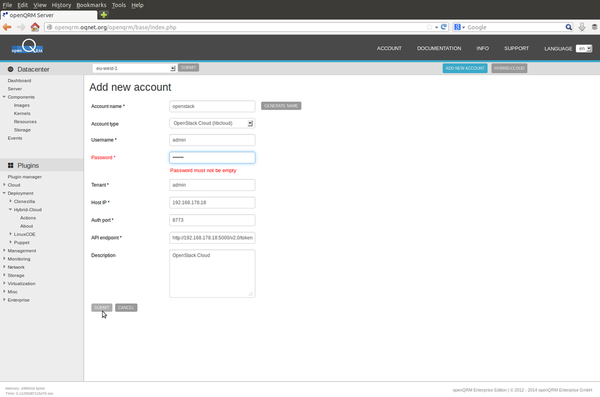The width and height of the screenshot is (600, 397).
Task: Bookmark page with star icon
Action: tap(429, 27)
